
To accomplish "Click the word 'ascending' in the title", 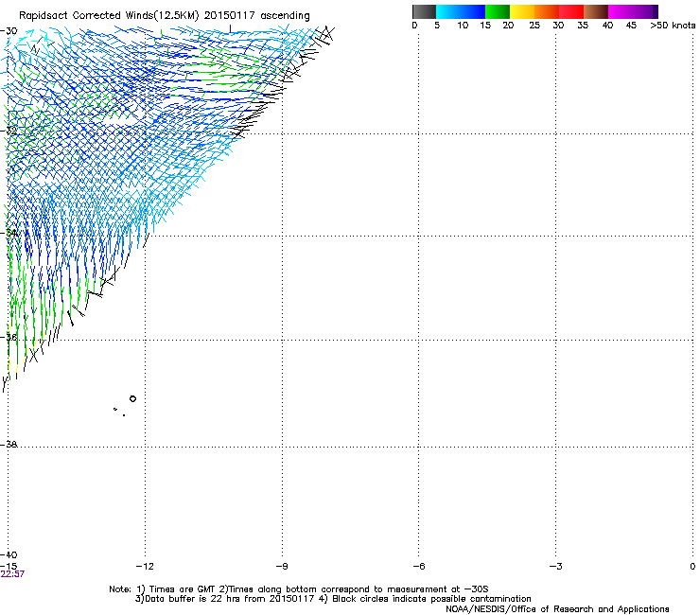I will point(285,16).
